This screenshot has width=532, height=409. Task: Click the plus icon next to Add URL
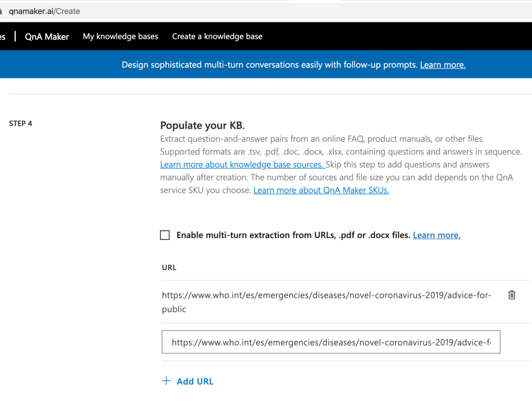[x=165, y=380]
